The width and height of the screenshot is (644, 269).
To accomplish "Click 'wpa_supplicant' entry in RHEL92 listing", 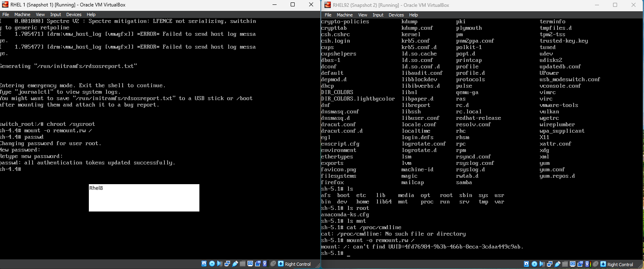I will click(x=562, y=131).
